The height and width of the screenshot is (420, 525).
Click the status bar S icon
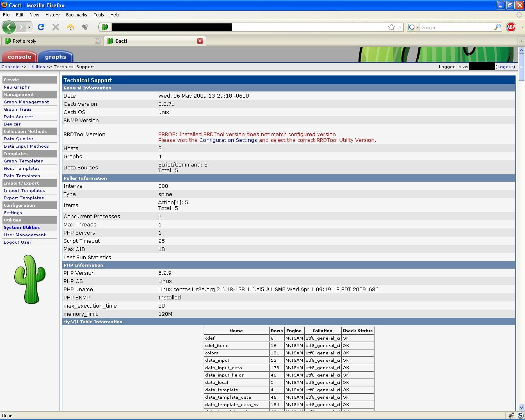[x=520, y=415]
